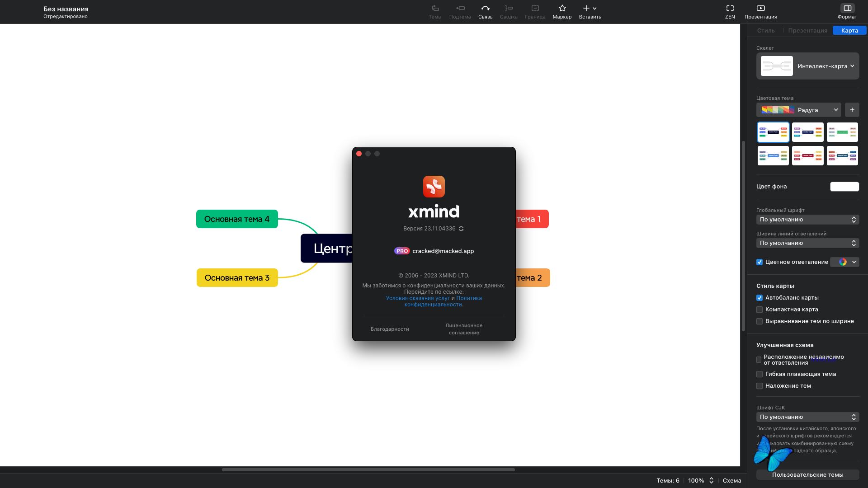868x488 pixels.
Task: Select the Связь relationship tool
Action: pyautogui.click(x=485, y=12)
